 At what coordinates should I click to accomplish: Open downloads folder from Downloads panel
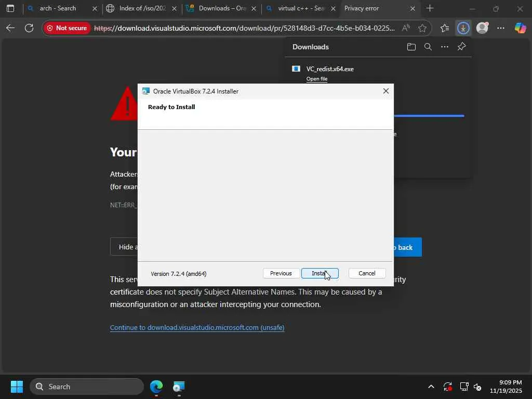click(x=411, y=47)
